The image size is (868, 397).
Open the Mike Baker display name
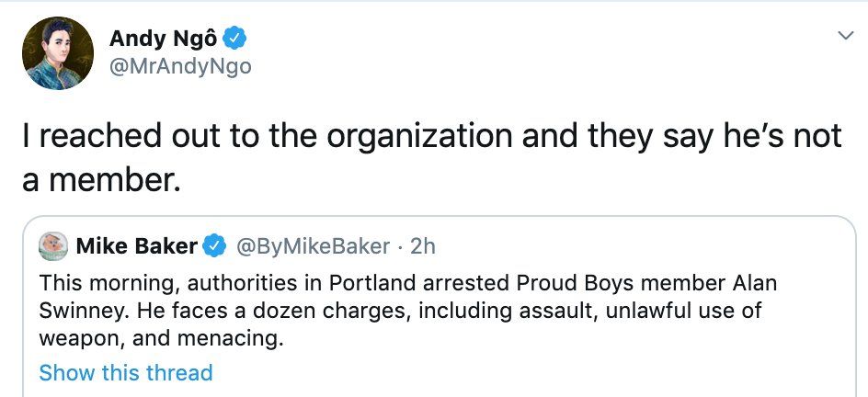(136, 246)
